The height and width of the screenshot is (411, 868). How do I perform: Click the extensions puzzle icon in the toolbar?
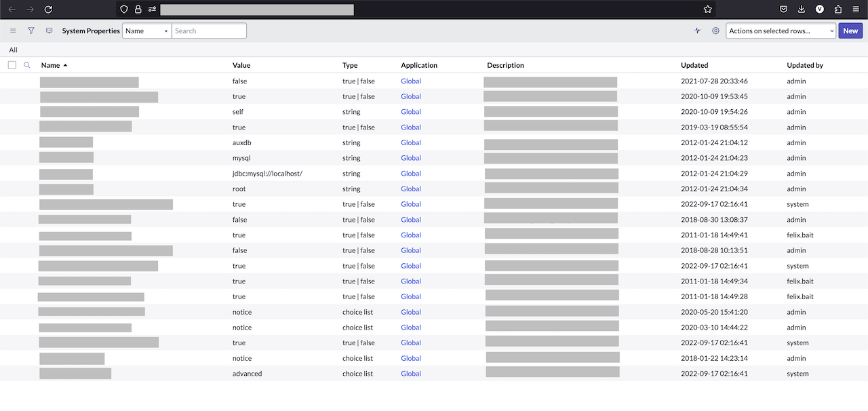pyautogui.click(x=837, y=9)
